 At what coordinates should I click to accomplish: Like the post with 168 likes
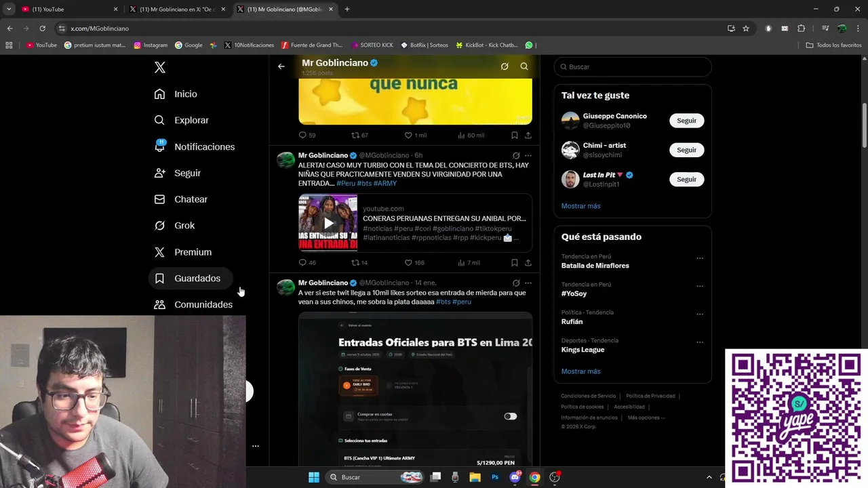[x=414, y=262]
